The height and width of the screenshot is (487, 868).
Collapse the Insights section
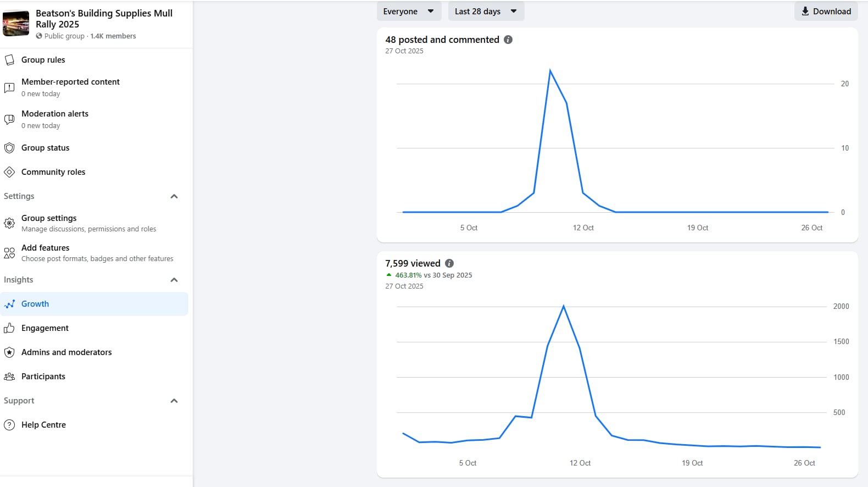pos(174,280)
